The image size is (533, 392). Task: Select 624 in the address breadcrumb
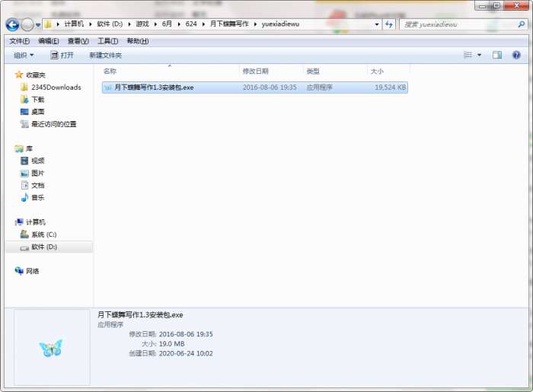click(191, 24)
